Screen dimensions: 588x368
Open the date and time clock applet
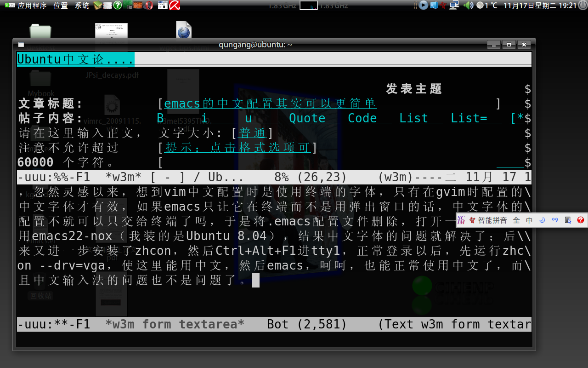tap(540, 6)
